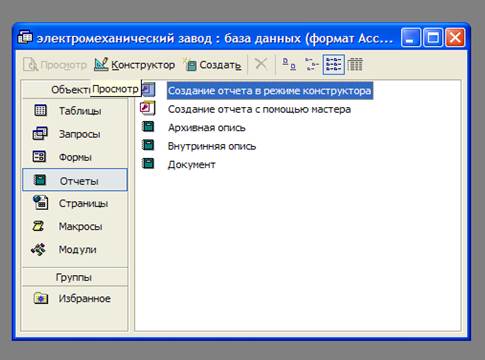Switch to details table view icon

click(355, 64)
